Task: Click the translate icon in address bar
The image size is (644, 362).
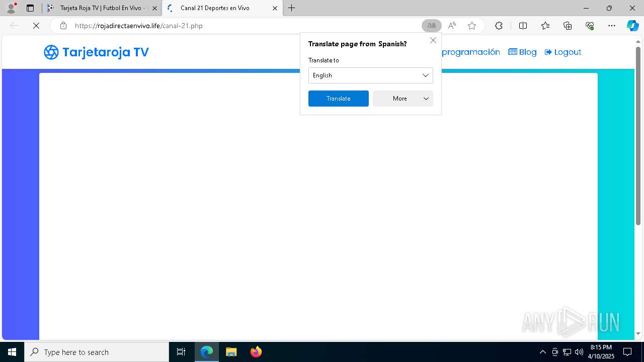Action: click(x=431, y=26)
